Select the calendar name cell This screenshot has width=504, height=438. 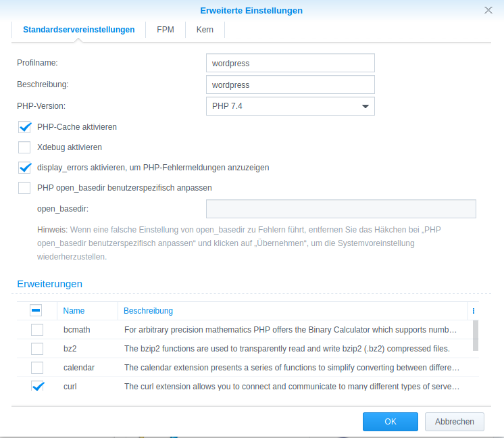[x=79, y=368]
